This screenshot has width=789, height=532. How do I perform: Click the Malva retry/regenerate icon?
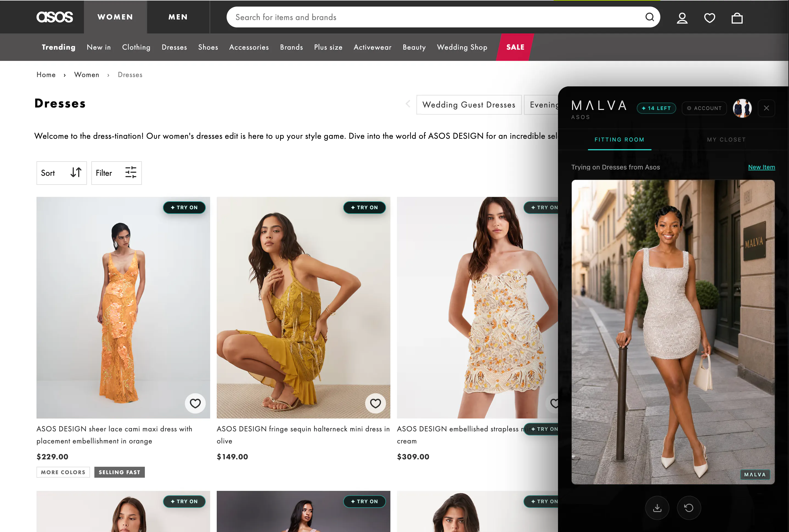click(x=689, y=508)
